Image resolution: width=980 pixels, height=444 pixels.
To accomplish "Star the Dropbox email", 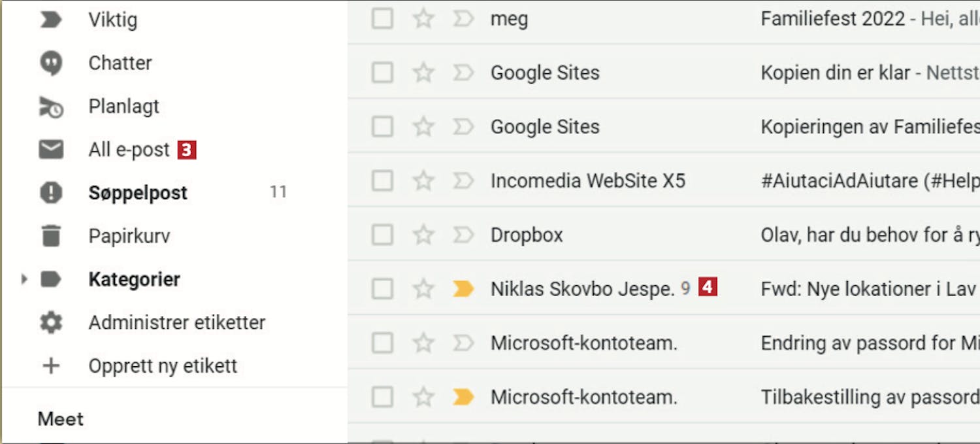I will (x=424, y=235).
